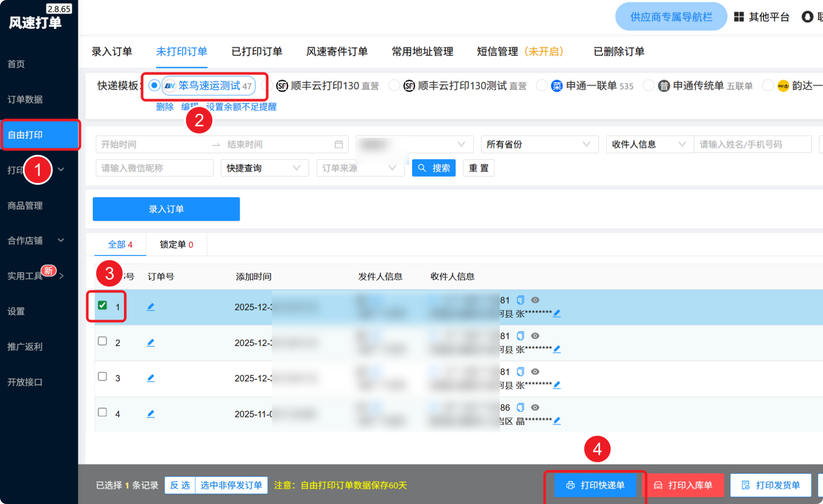Click the 请输入微信昵称 input field

pos(155,168)
